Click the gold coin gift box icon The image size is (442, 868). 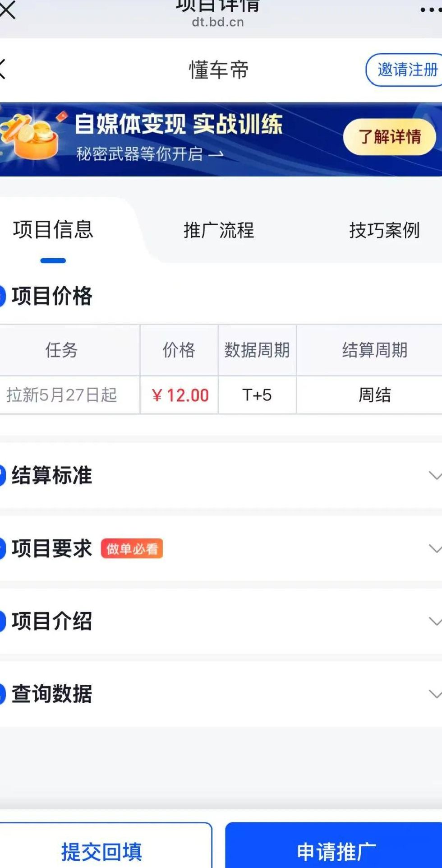(x=30, y=138)
